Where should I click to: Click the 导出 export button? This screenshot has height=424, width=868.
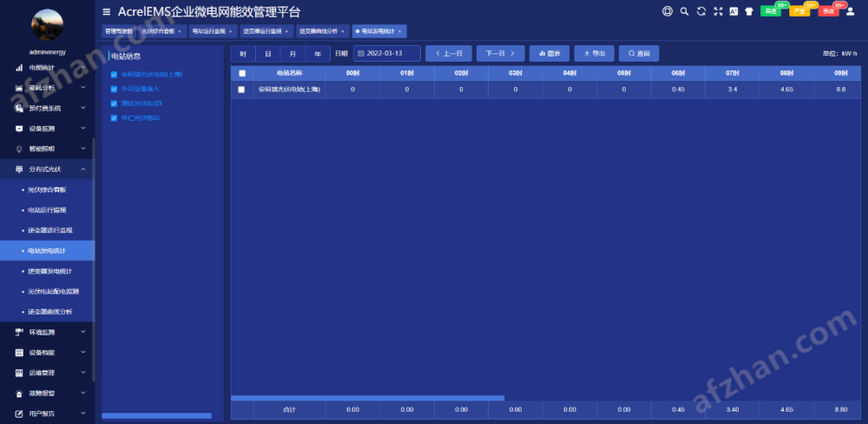(x=594, y=54)
